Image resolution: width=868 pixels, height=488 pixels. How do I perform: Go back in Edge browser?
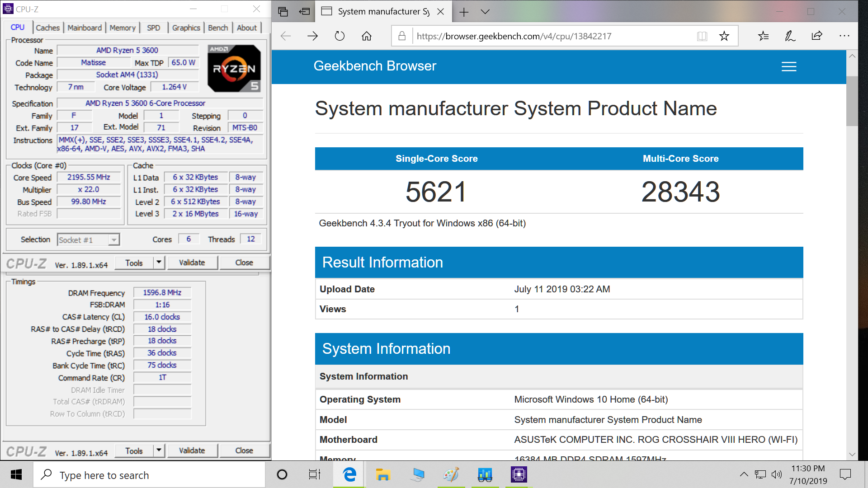point(286,36)
